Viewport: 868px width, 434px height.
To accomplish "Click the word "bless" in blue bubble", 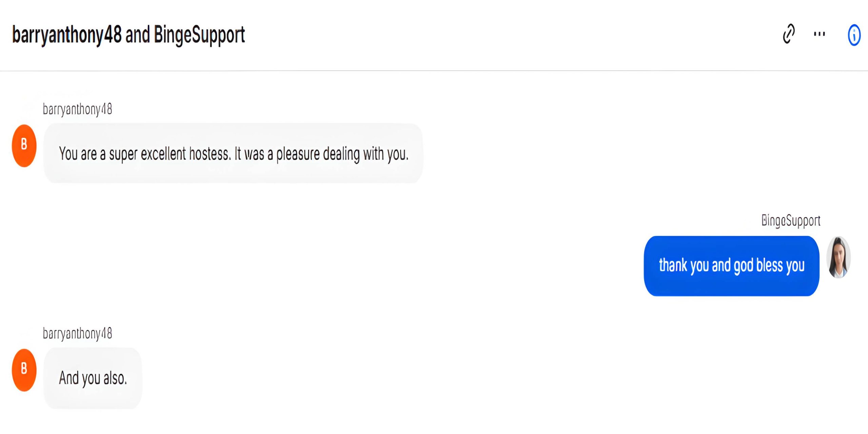I will [769, 265].
